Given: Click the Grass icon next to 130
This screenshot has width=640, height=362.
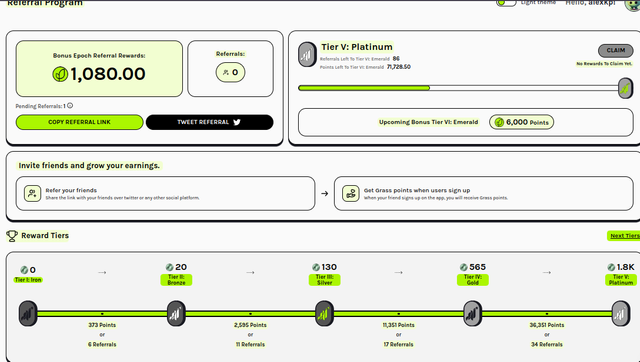Looking at the screenshot, I should point(316,267).
